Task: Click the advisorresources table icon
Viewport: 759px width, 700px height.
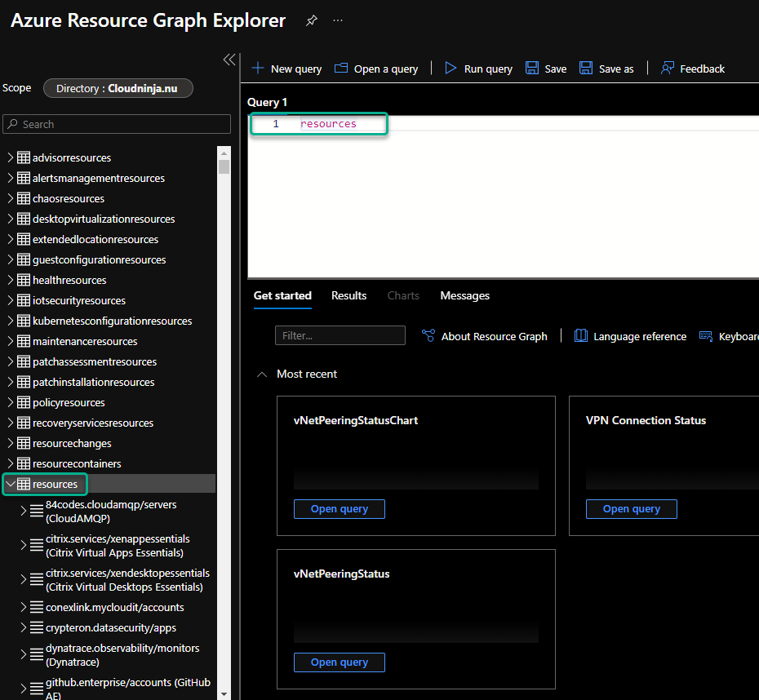Action: click(x=23, y=157)
